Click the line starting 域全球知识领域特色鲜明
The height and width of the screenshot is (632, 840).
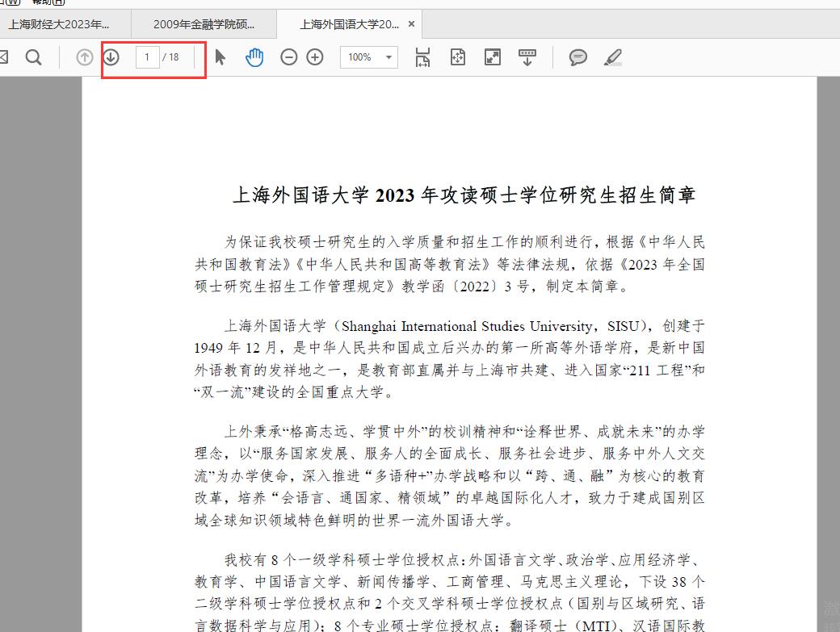tap(354, 520)
